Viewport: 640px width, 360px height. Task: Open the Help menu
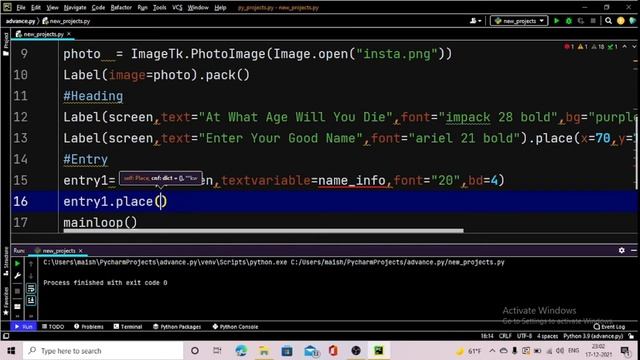click(220, 7)
